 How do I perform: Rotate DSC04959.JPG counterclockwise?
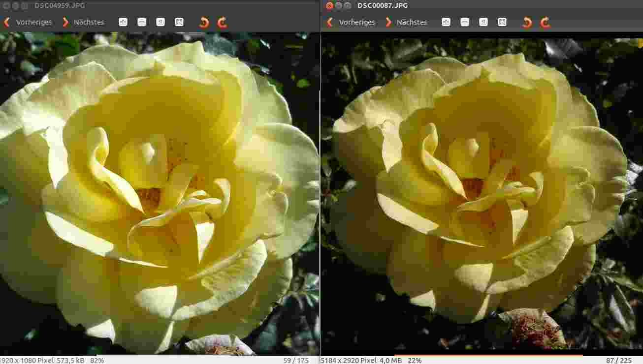pos(204,22)
